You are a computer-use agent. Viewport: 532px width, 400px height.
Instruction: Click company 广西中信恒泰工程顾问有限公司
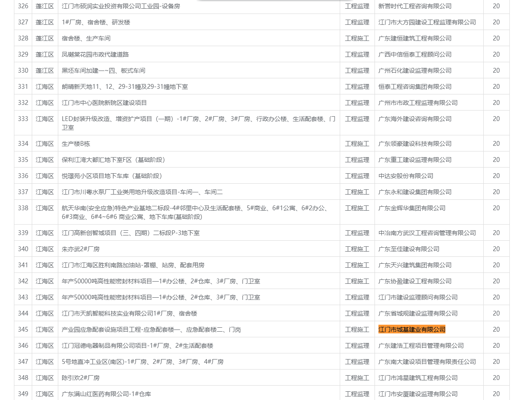(415, 54)
